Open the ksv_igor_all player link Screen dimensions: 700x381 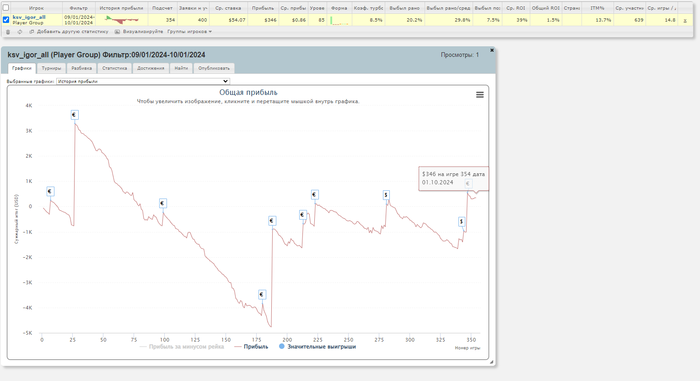(x=29, y=17)
